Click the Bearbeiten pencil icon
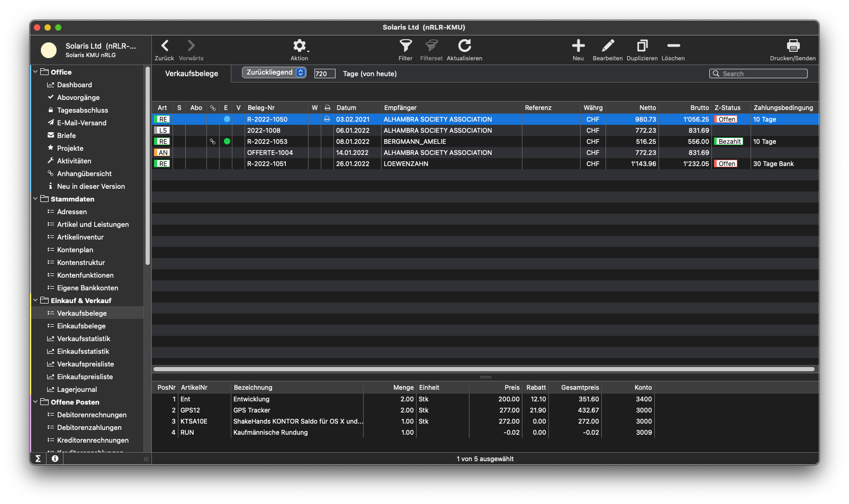Image resolution: width=849 pixels, height=504 pixels. coord(608,46)
